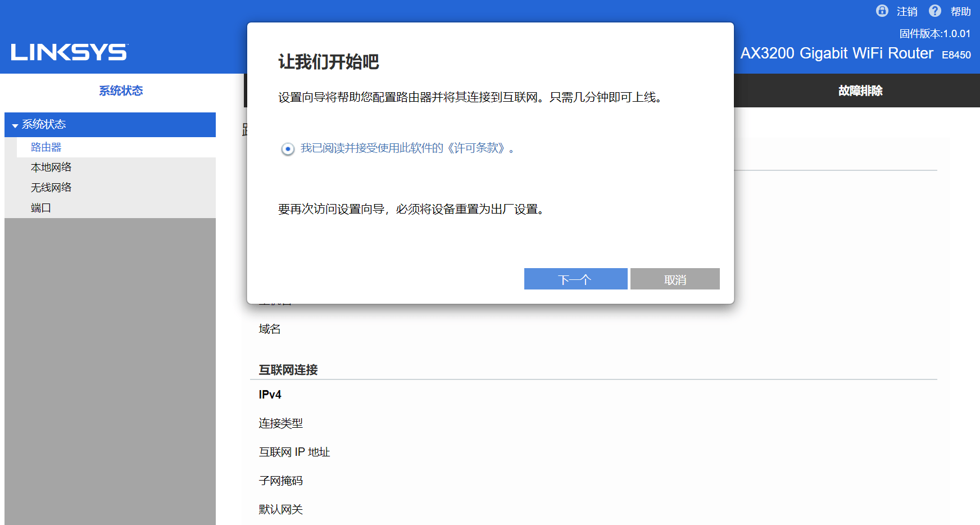
Task: Open the 故障排除 tab
Action: pos(860,90)
